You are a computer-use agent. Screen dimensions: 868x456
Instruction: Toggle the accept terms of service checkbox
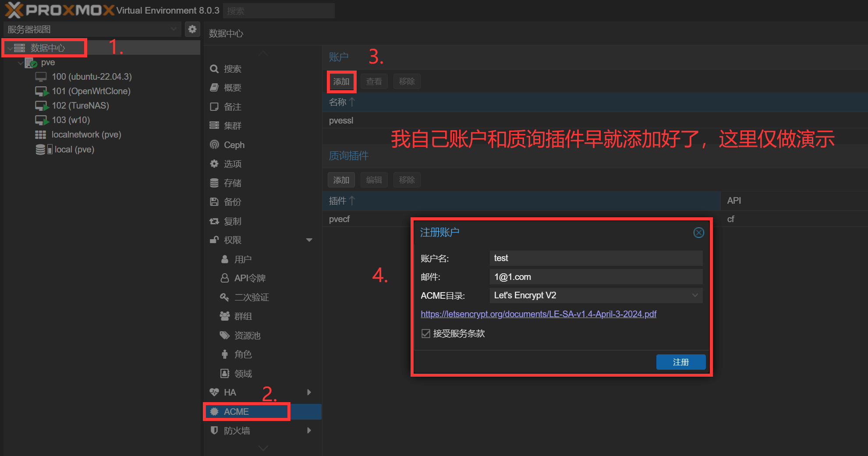point(425,333)
